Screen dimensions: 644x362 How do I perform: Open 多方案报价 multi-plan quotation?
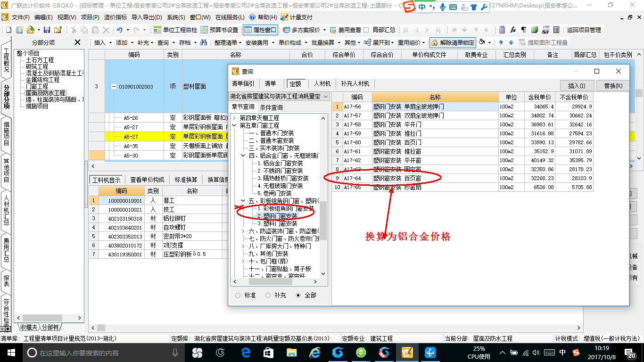coord(302,30)
